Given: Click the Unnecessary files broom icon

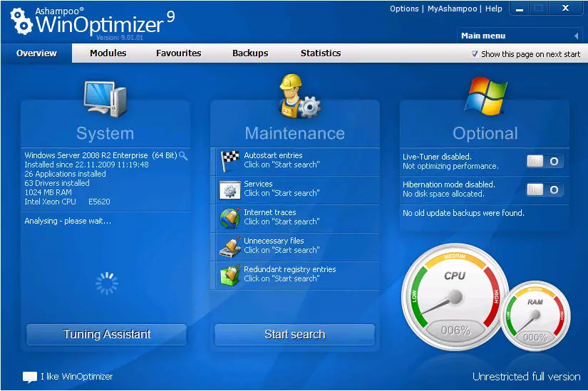Looking at the screenshot, I should 229,246.
